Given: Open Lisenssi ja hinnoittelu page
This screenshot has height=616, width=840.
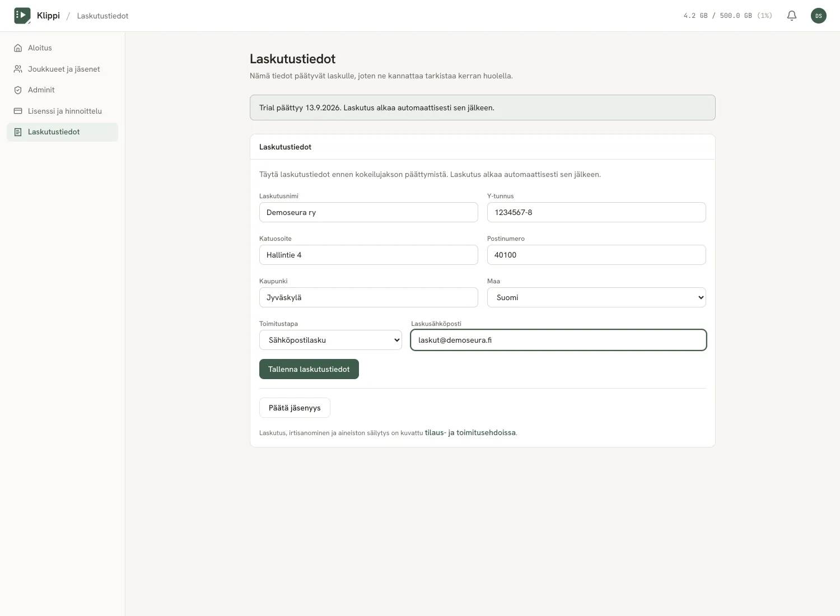Looking at the screenshot, I should click(62, 111).
